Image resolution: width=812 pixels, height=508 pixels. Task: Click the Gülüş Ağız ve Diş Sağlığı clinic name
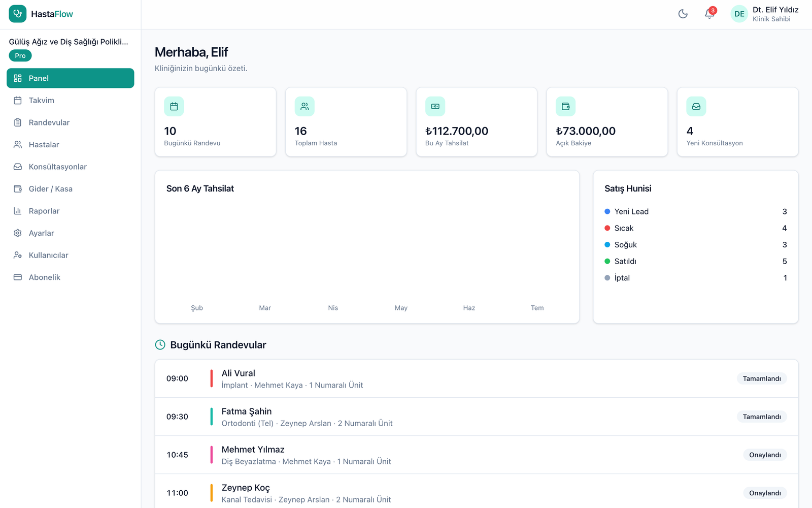pos(69,42)
